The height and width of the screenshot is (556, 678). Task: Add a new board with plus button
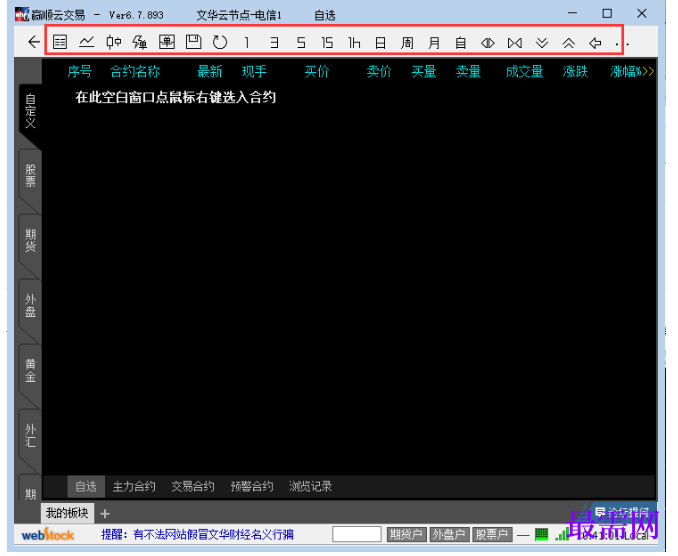105,514
